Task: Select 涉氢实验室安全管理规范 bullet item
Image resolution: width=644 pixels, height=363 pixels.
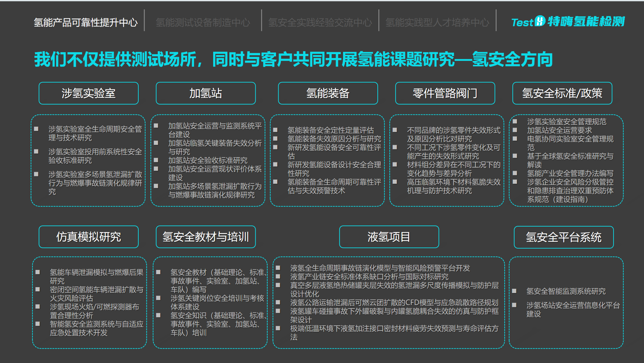Action: click(566, 122)
